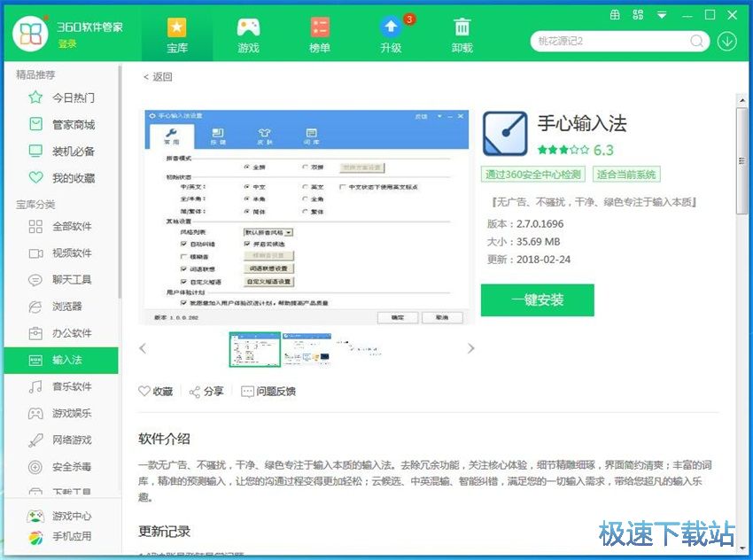Select 音乐软件 category
753x560 pixels.
pyautogui.click(x=61, y=386)
